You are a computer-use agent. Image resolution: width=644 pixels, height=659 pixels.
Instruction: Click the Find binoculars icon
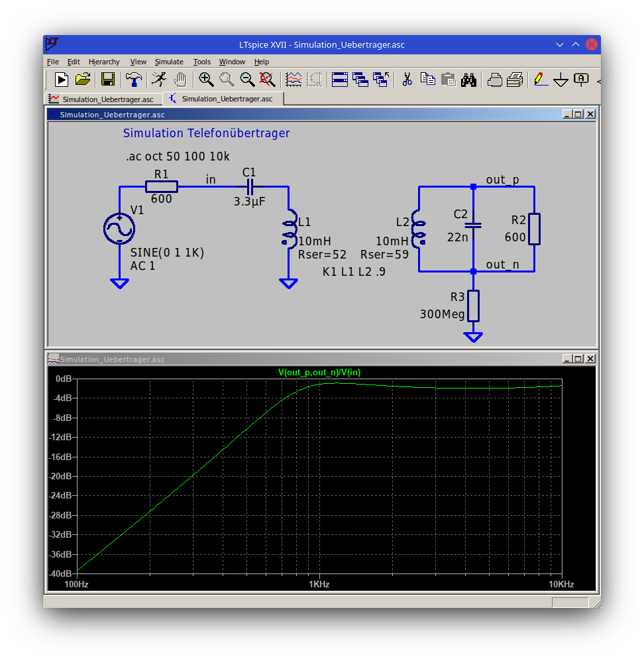(468, 80)
